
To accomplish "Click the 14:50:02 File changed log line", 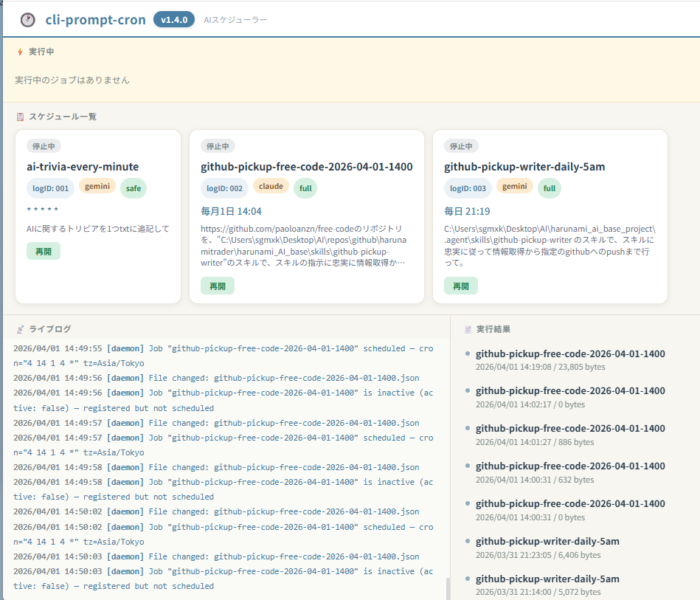I will tap(216, 511).
